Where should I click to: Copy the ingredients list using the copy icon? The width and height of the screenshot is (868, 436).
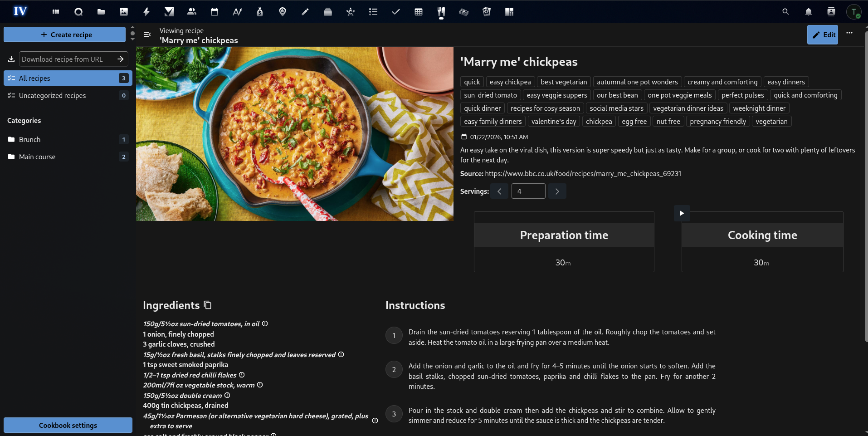tap(207, 305)
